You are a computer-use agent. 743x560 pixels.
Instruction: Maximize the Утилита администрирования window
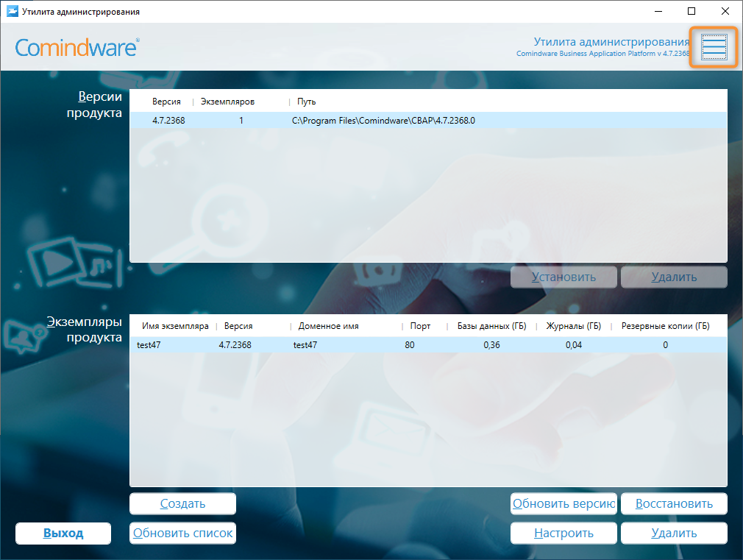click(x=692, y=11)
